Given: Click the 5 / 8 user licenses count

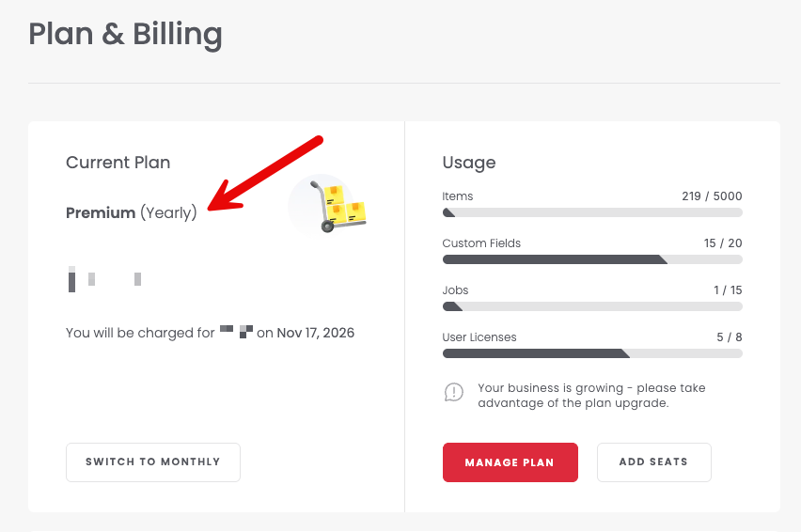Looking at the screenshot, I should tap(729, 337).
